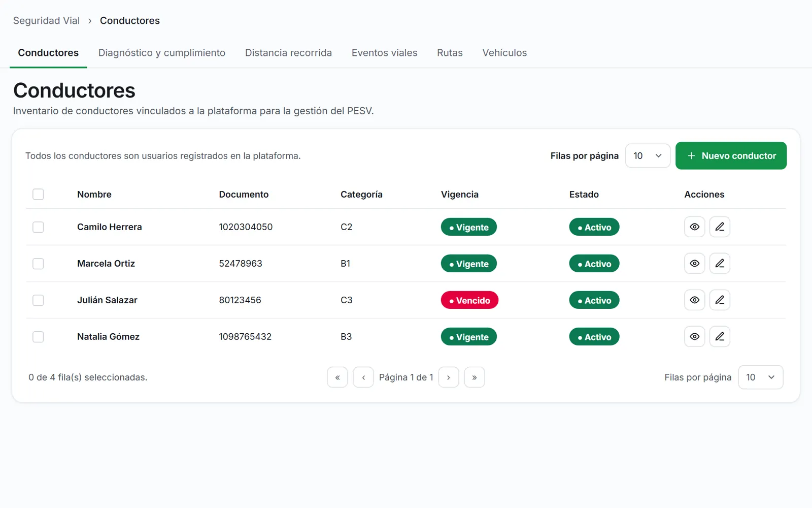Click the Vigencia column header
The height and width of the screenshot is (508, 812).
[460, 195]
